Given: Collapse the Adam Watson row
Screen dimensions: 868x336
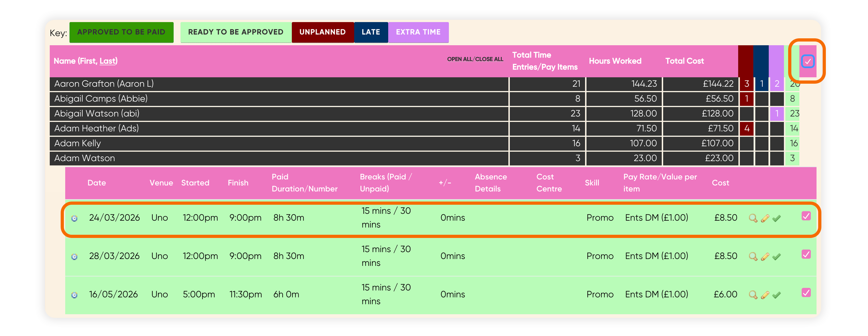Looking at the screenshot, I should tap(279, 158).
